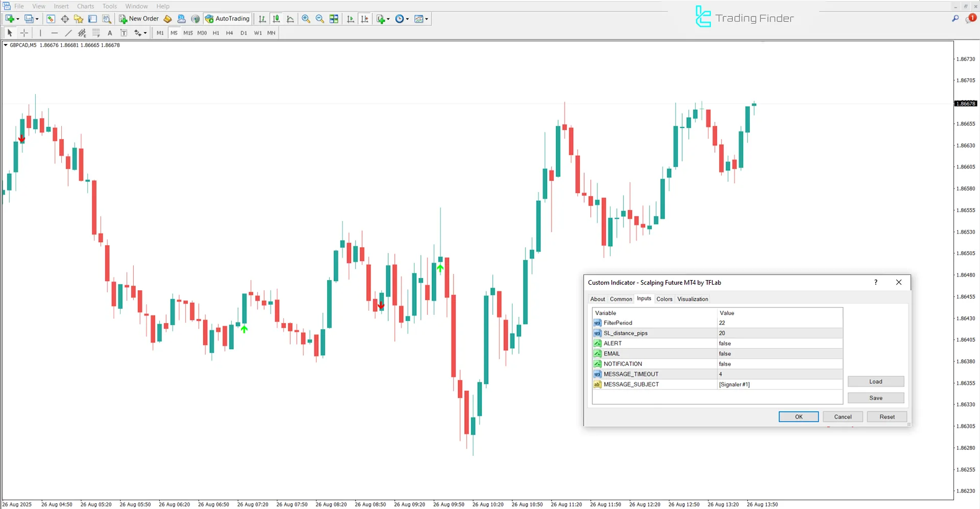The height and width of the screenshot is (509, 980).
Task: Open the Strategy Tester
Action: [x=107, y=19]
